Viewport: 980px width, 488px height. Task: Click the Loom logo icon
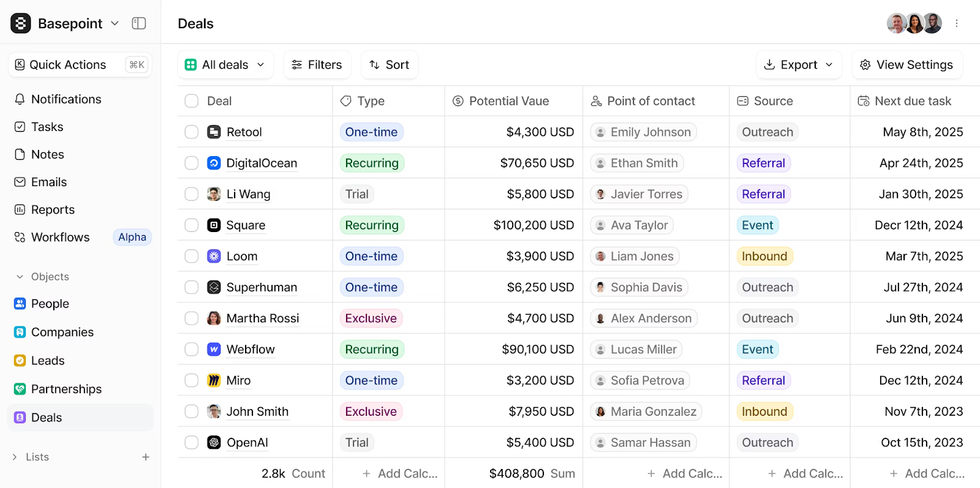coord(214,256)
